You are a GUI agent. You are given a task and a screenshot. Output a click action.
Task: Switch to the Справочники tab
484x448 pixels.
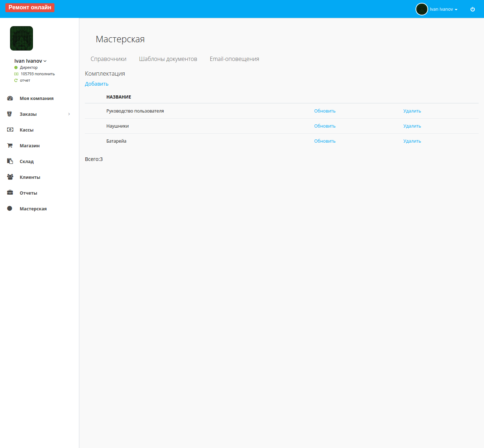click(109, 59)
